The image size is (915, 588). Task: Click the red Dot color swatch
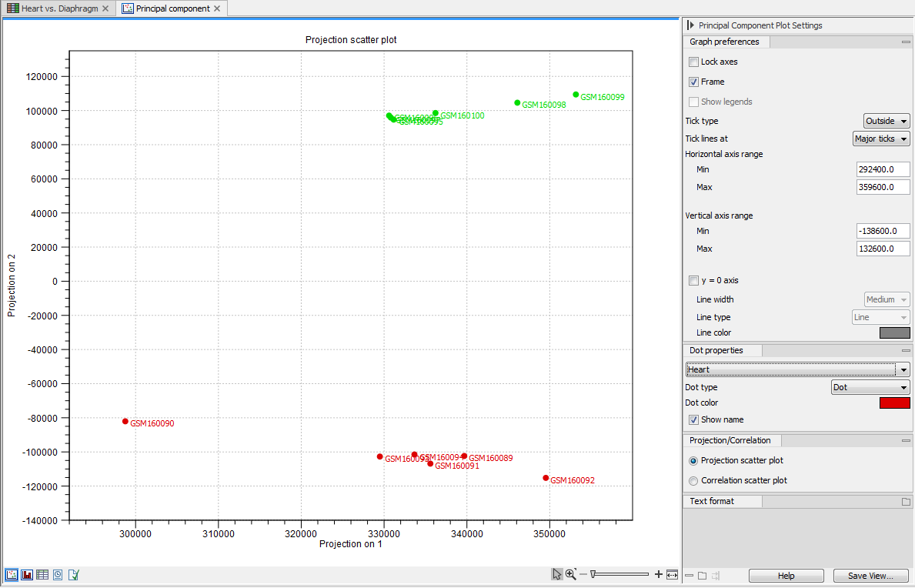coord(894,403)
